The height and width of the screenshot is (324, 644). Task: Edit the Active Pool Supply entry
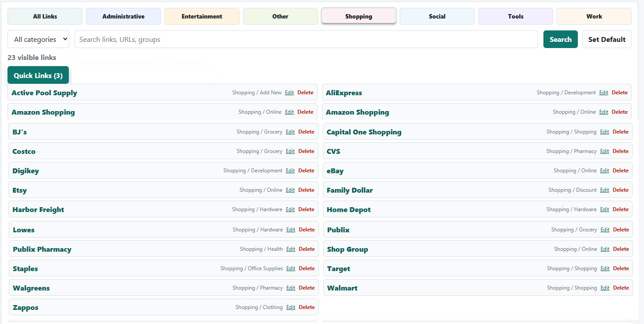click(x=289, y=93)
